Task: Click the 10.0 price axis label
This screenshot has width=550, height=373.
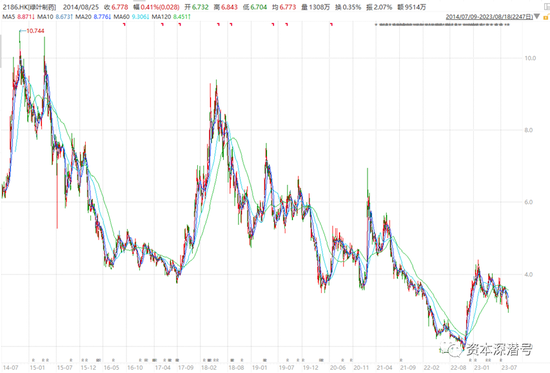Action: 530,58
